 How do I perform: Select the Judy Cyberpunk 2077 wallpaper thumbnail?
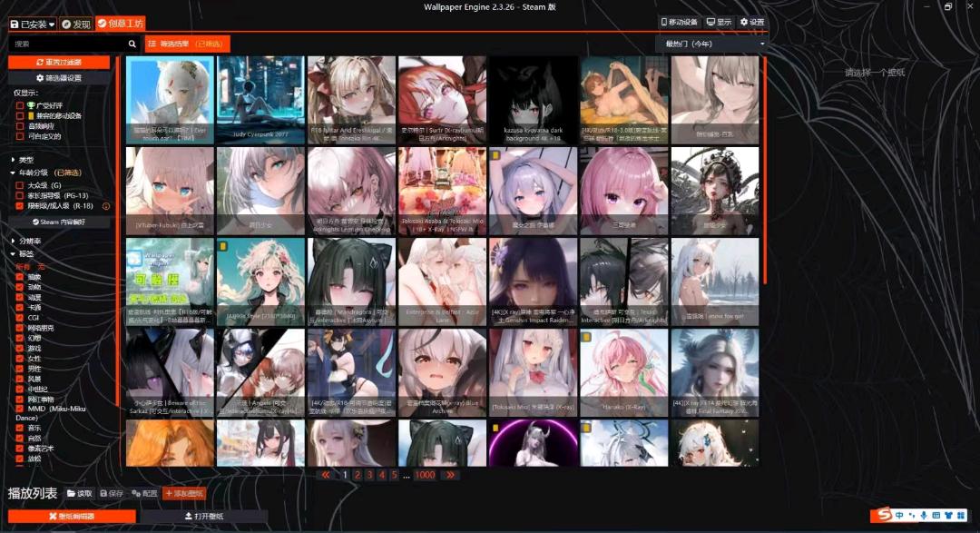click(x=260, y=100)
